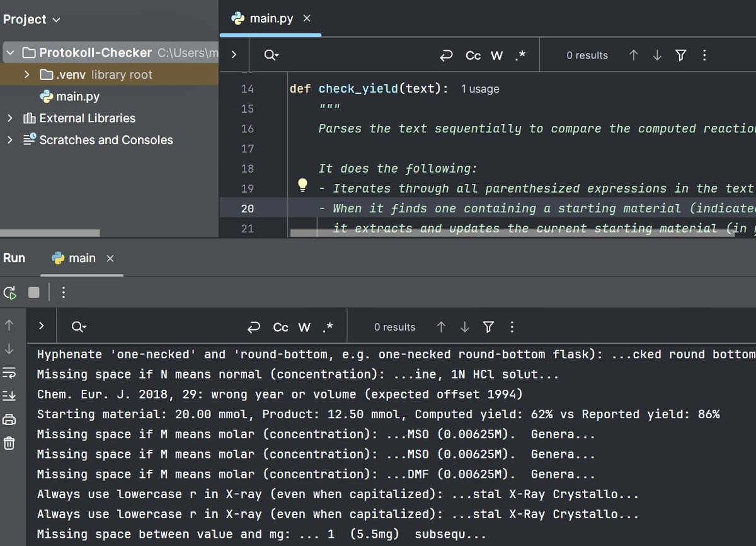756x546 pixels.
Task: Select the External Libraries row
Action: pyautogui.click(x=87, y=118)
